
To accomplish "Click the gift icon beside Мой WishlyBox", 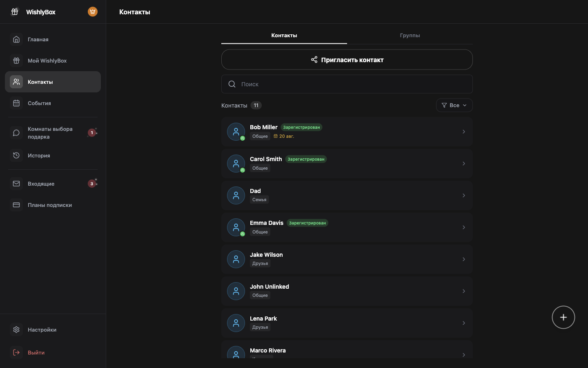I will tap(16, 61).
